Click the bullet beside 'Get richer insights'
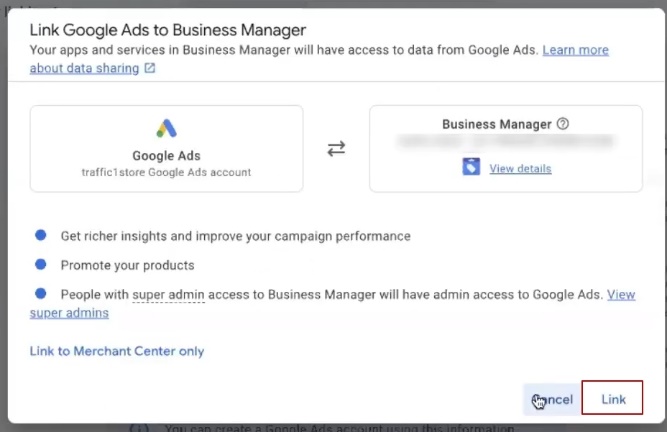Image resolution: width=667 pixels, height=432 pixels. (x=41, y=235)
